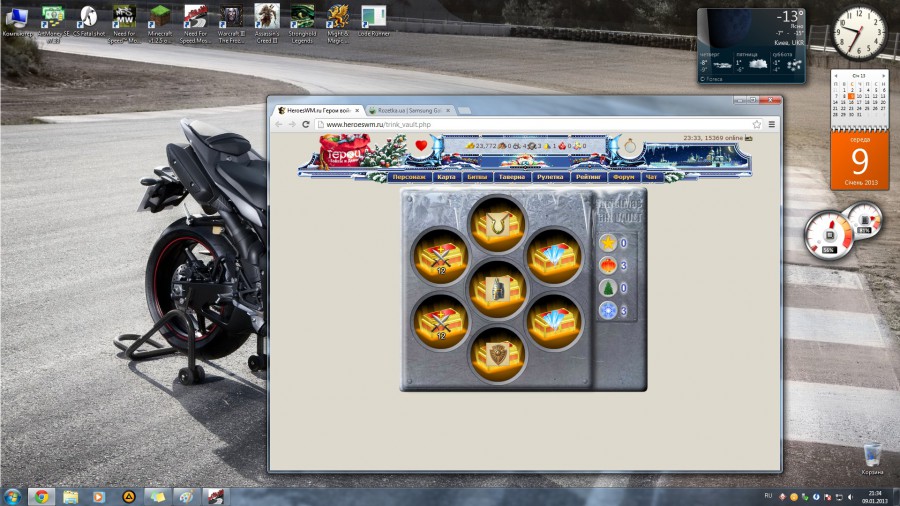The height and width of the screenshot is (506, 900).
Task: Select the Корзина recycle bin
Action: (x=872, y=459)
